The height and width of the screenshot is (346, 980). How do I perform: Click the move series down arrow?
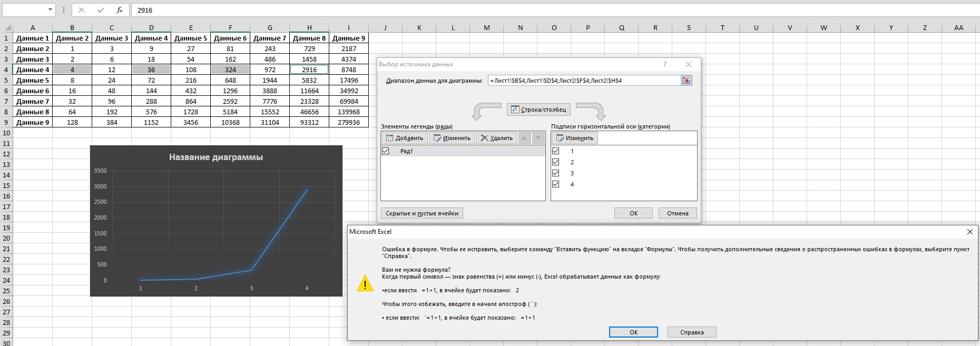pos(538,138)
